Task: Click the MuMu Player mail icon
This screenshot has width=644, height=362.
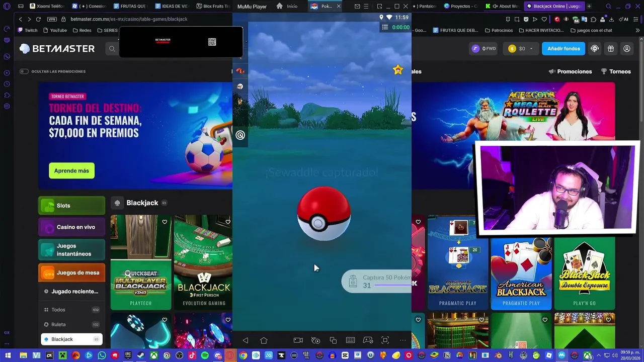Action: pyautogui.click(x=357, y=7)
